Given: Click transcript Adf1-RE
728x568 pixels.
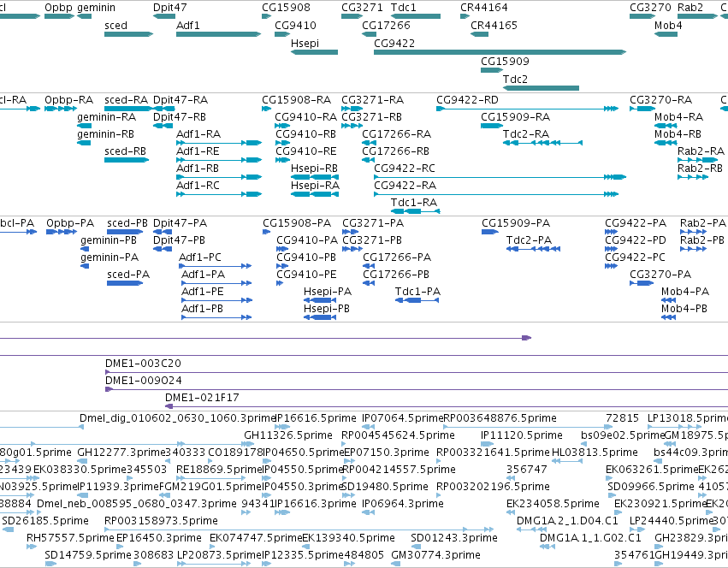Looking at the screenshot, I should click(219, 160).
